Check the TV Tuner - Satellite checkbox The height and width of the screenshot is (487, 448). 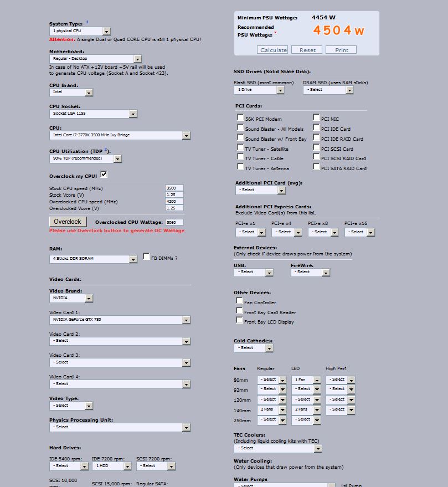(x=240, y=147)
